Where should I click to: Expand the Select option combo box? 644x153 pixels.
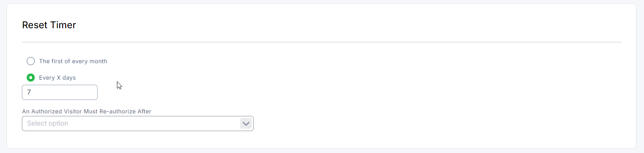[138, 123]
